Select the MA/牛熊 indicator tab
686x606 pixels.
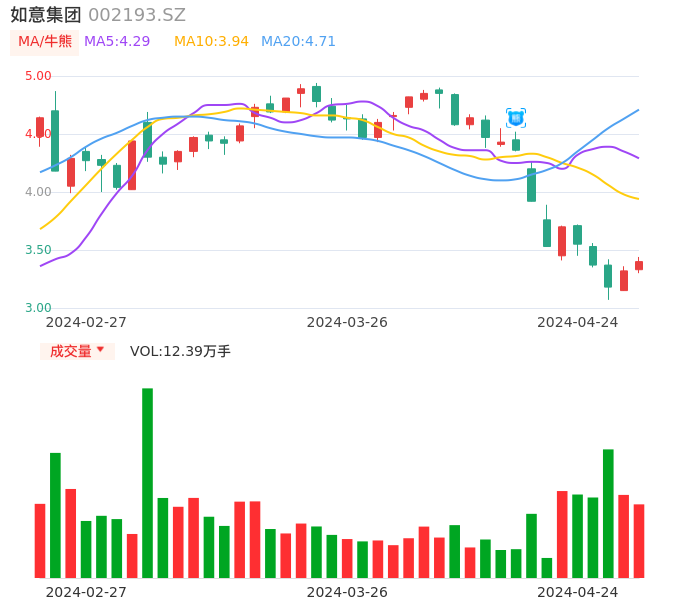point(45,42)
